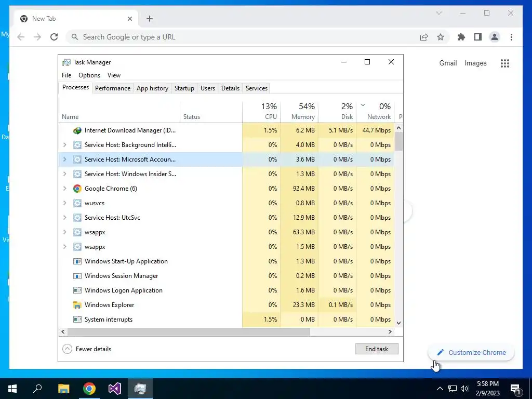
Task: Click the vertical scrollbar down arrow
Action: pos(399,323)
